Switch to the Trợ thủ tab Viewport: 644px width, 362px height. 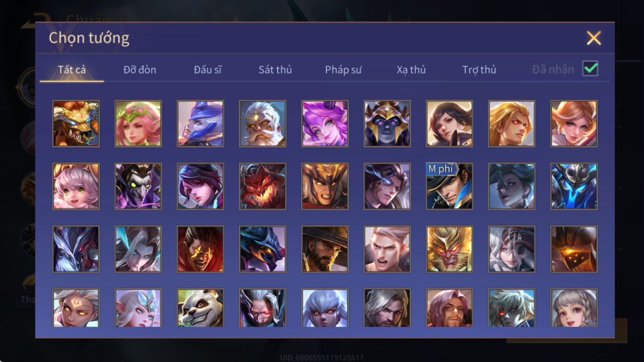[x=479, y=70]
